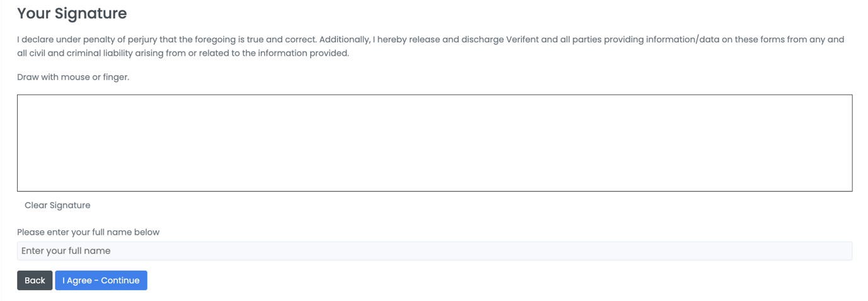868x301 pixels.
Task: Click the 'Enter your full name' placeholder
Action: pyautogui.click(x=66, y=251)
